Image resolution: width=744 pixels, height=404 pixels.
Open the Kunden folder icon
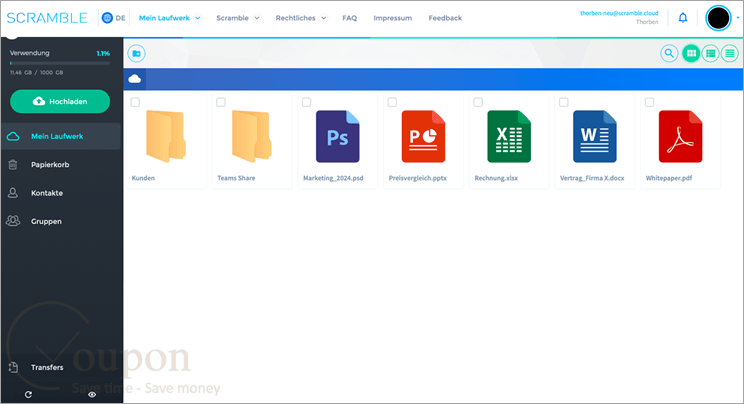point(166,136)
